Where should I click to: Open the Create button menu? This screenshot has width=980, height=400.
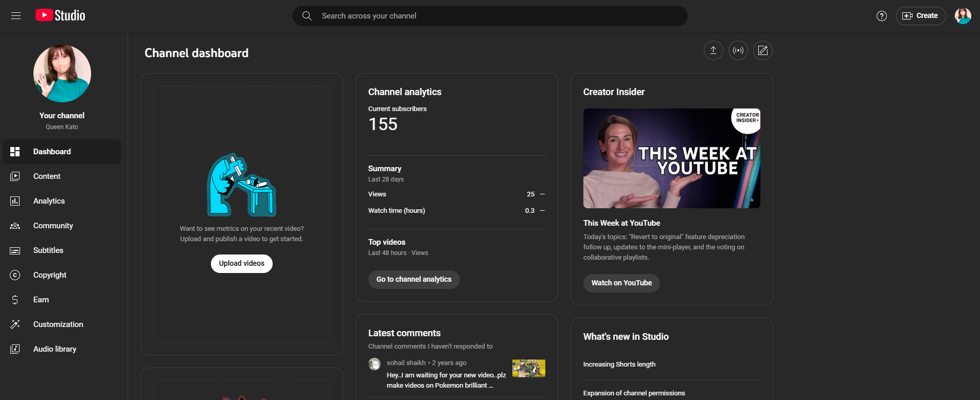(x=920, y=16)
